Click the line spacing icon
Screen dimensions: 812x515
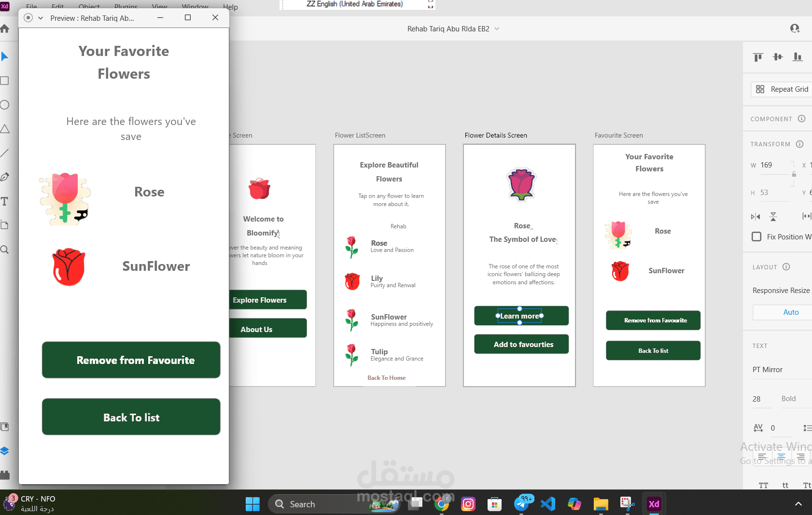coord(807,428)
